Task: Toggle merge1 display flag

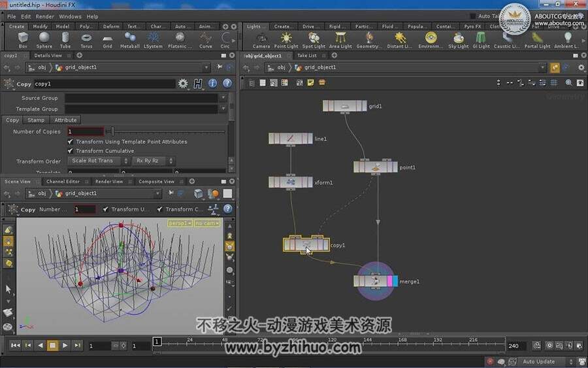Action: [x=395, y=281]
